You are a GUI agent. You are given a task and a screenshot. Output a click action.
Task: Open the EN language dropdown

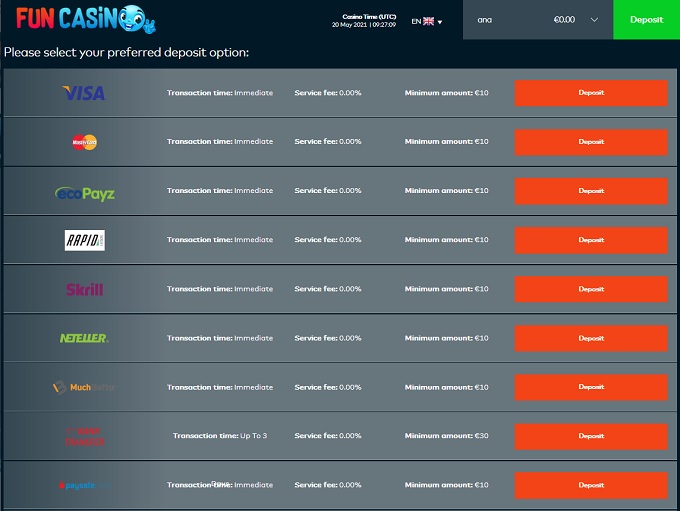[426, 20]
